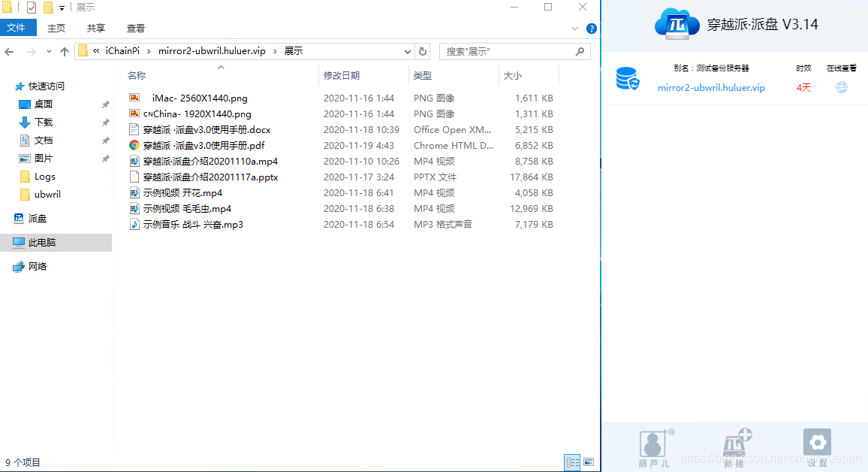
Task: Go up one folder level arrow
Action: (65, 52)
